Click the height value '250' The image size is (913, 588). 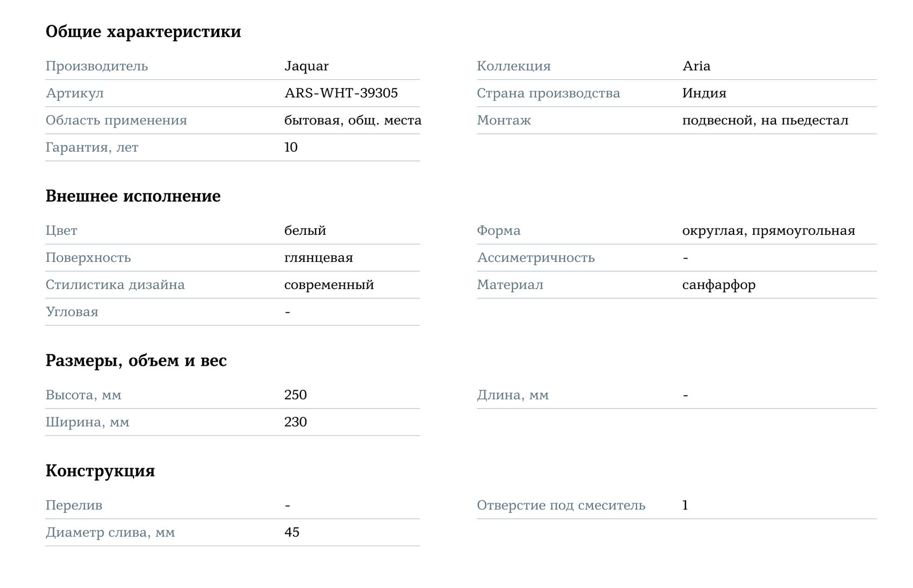point(295,395)
